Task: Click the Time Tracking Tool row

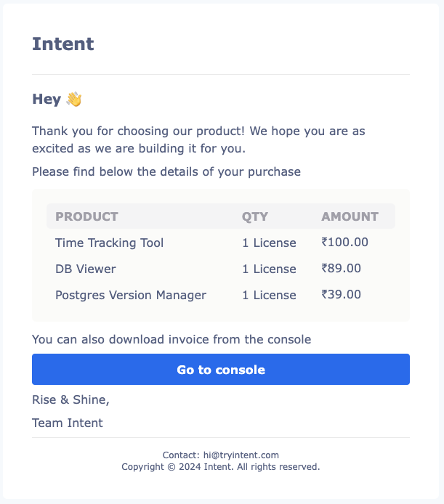Action: (221, 243)
